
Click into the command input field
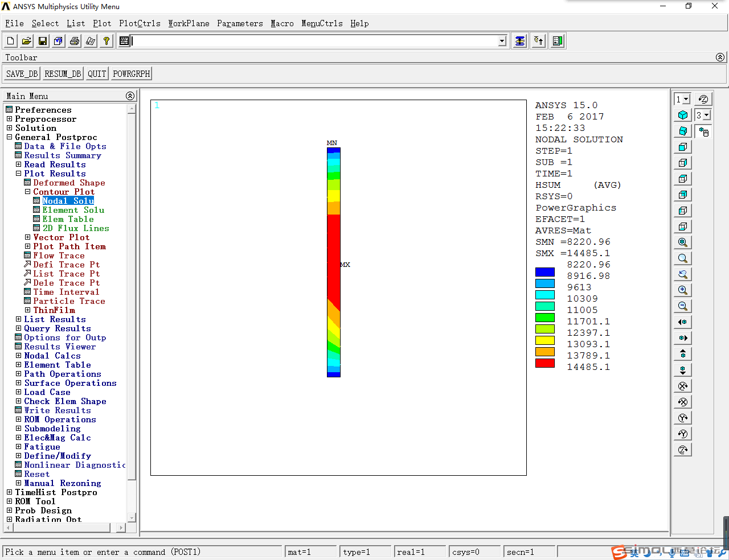(x=314, y=41)
